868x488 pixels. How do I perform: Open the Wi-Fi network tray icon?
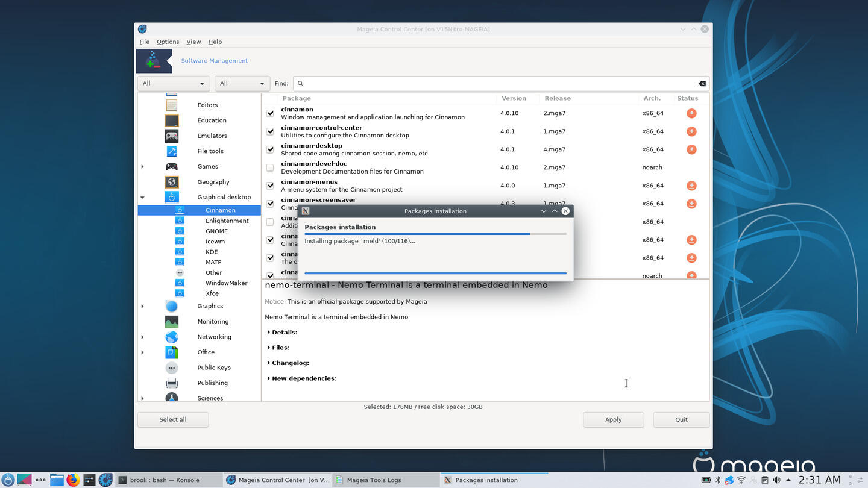click(741, 480)
